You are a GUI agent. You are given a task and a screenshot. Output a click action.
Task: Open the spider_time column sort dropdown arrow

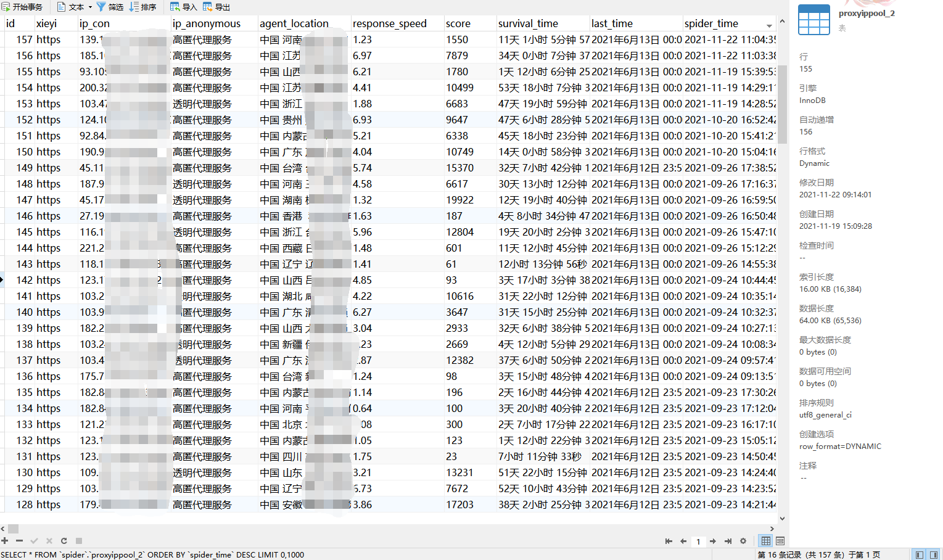coord(769,26)
